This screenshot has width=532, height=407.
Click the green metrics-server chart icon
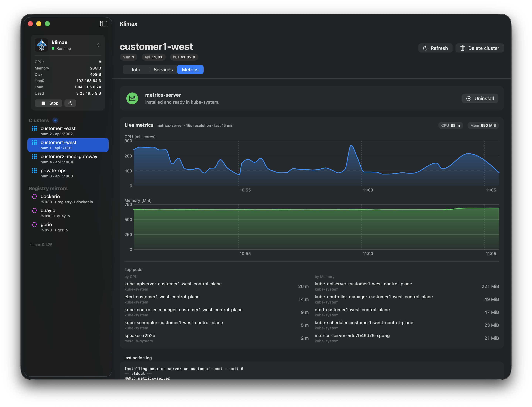(x=132, y=98)
